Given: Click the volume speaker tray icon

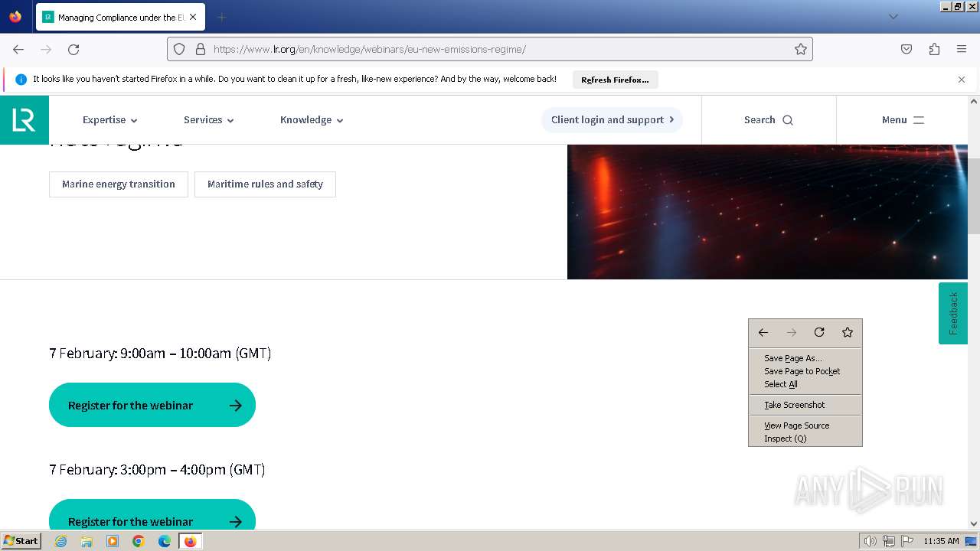Looking at the screenshot, I should (870, 541).
